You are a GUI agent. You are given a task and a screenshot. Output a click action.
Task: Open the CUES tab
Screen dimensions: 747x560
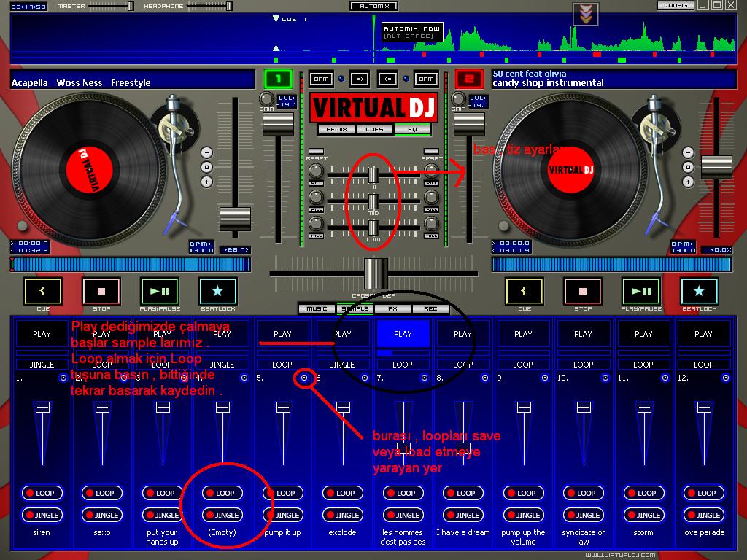[374, 130]
